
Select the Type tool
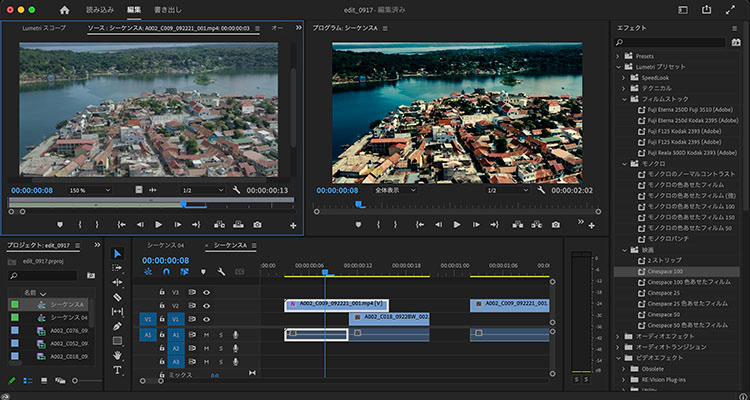click(118, 370)
